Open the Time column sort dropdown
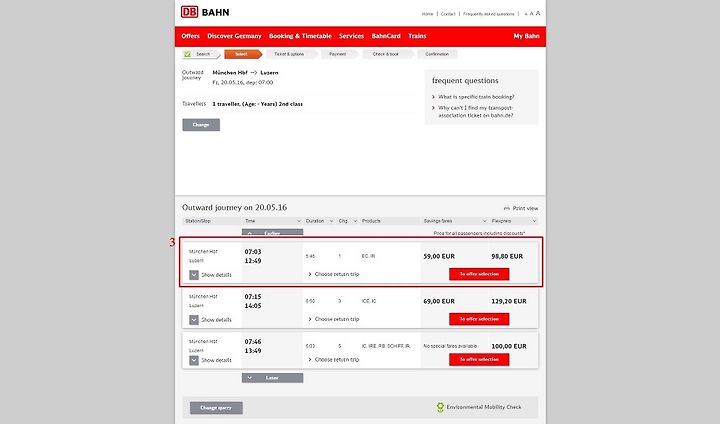The height and width of the screenshot is (424, 720). click(x=298, y=221)
